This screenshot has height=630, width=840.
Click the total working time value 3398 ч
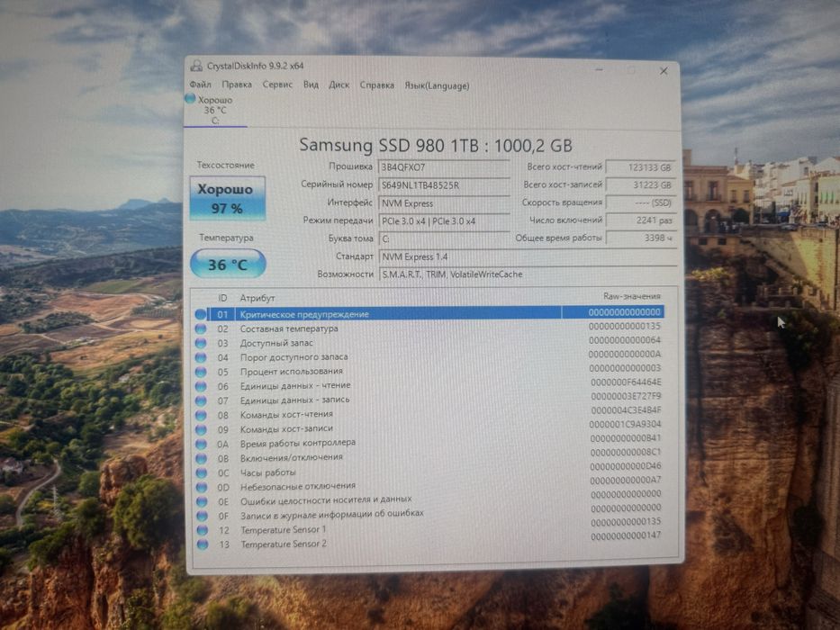tap(641, 238)
